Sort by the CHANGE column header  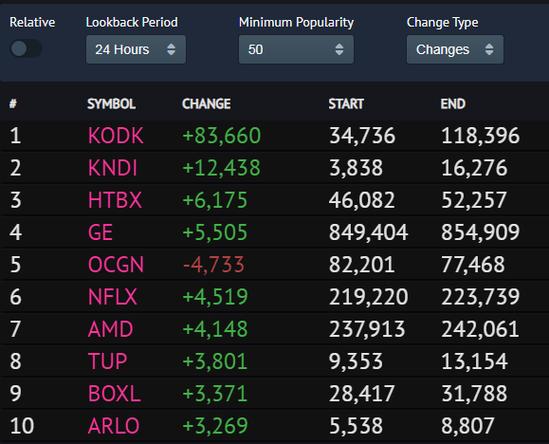206,104
